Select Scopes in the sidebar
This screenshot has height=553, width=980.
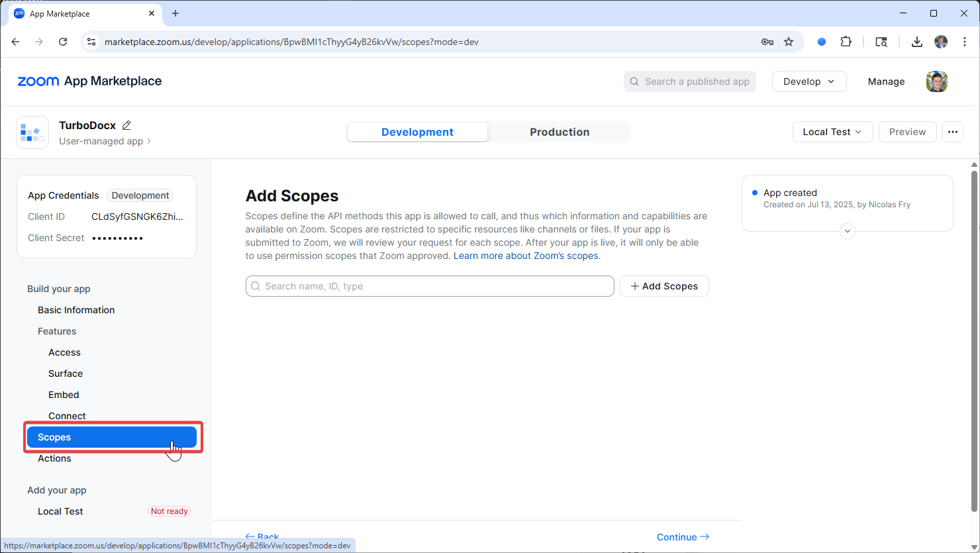[112, 437]
